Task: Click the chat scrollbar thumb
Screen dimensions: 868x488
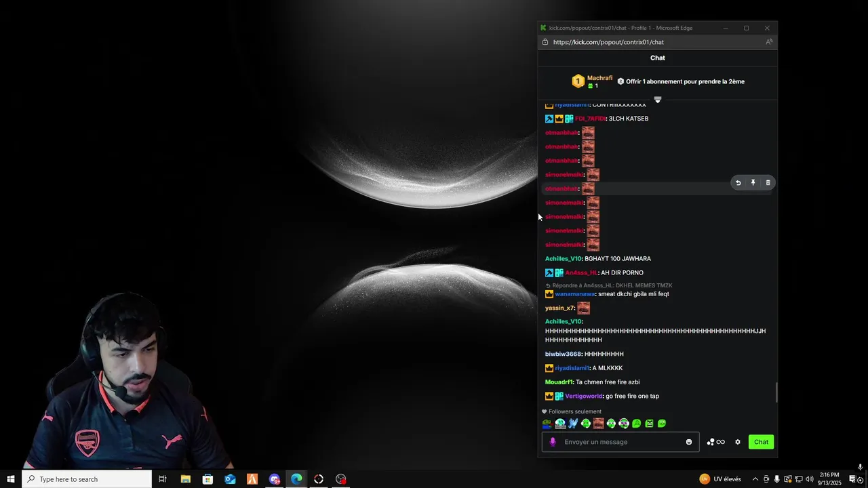Action: (x=776, y=392)
